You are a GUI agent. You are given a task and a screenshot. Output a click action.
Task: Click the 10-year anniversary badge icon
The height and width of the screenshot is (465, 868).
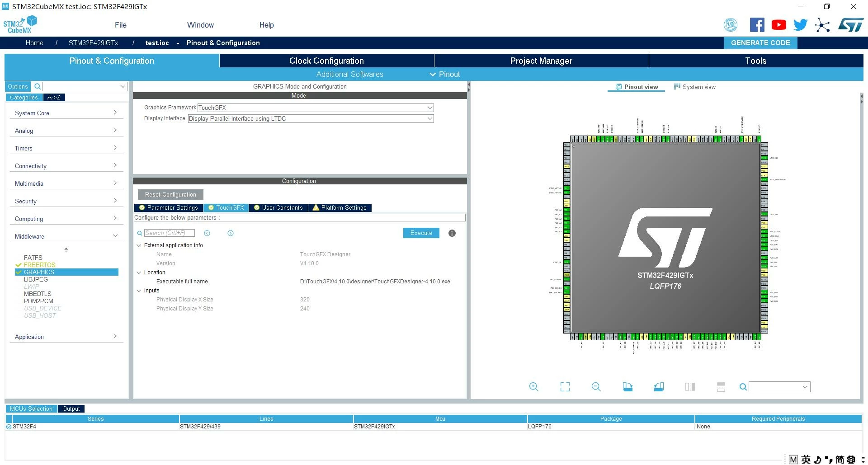731,25
